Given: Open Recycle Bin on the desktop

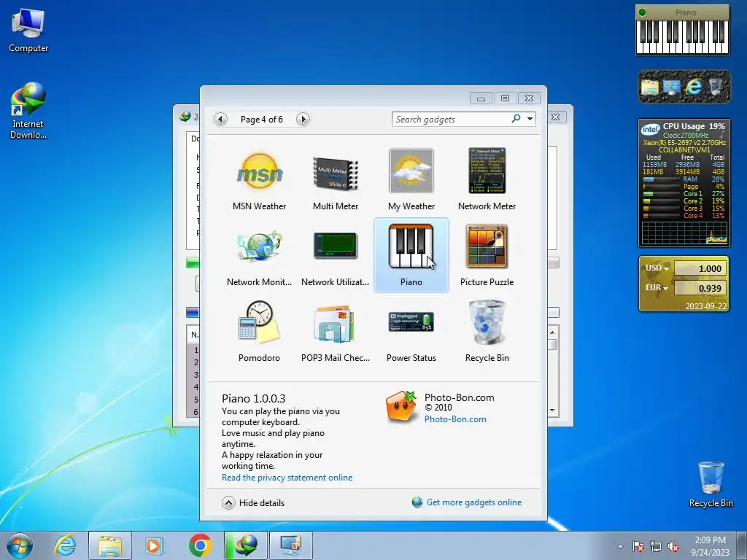Looking at the screenshot, I should tap(711, 484).
